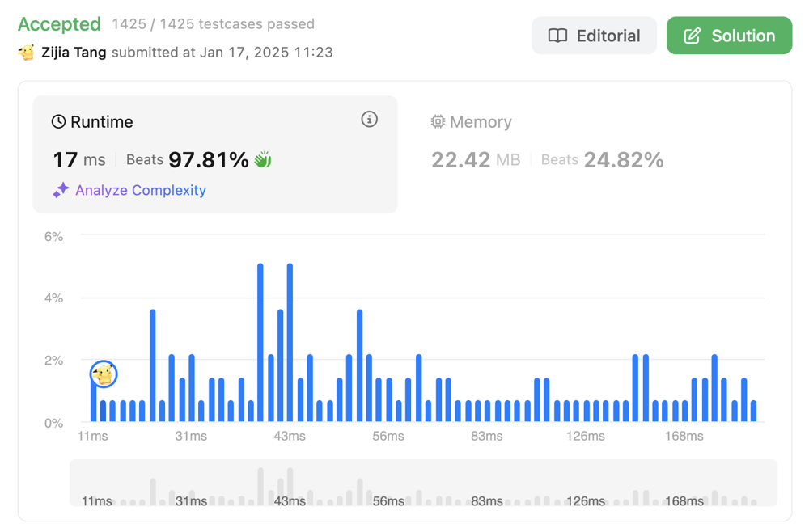
Task: Open the Analyze Complexity link
Action: click(140, 191)
